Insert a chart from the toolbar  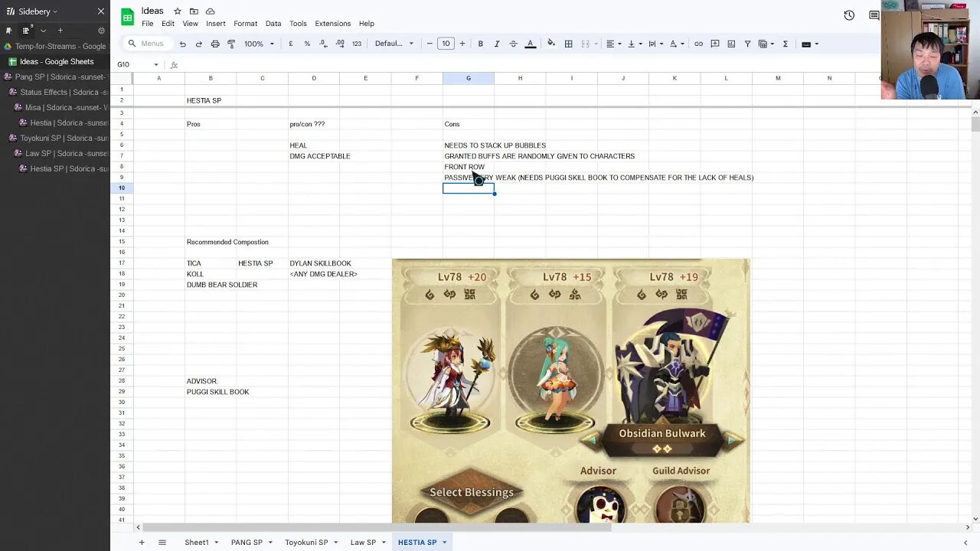731,44
